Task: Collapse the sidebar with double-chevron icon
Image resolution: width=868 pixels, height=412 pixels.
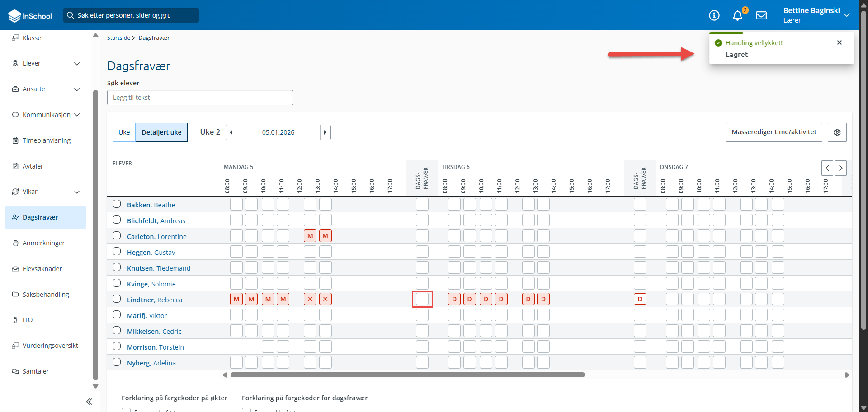Action: coord(89,402)
